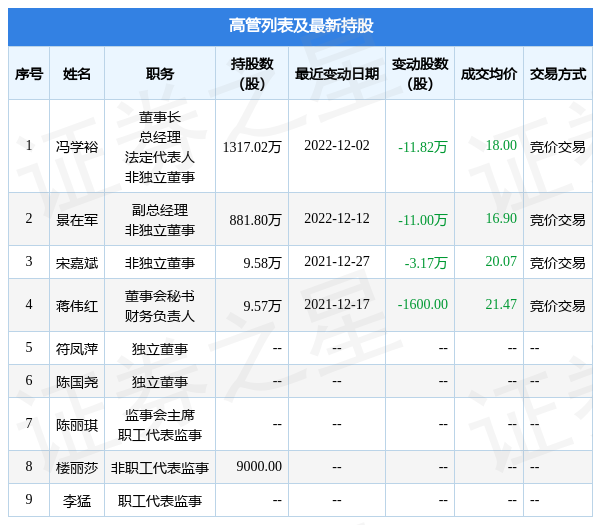Screen dimensions: 593x525
Task: Open the name 冯学裕 in row 1
Action: coord(77,146)
